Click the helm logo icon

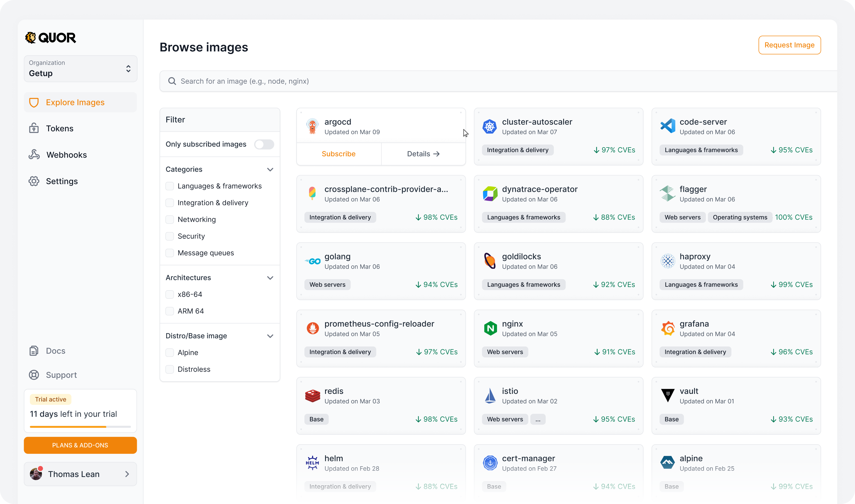(x=312, y=462)
